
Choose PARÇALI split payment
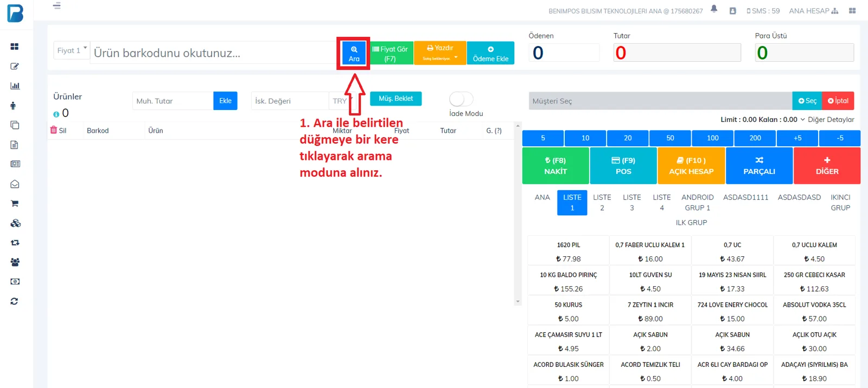759,166
